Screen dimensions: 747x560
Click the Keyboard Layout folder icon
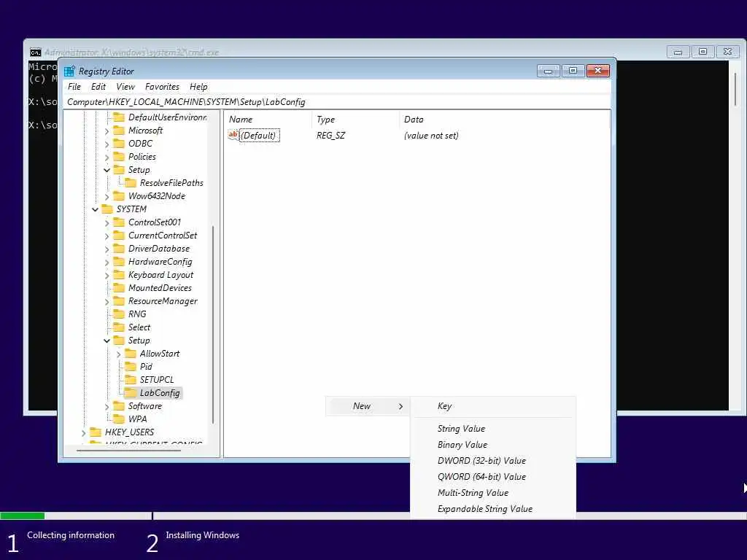click(x=119, y=275)
